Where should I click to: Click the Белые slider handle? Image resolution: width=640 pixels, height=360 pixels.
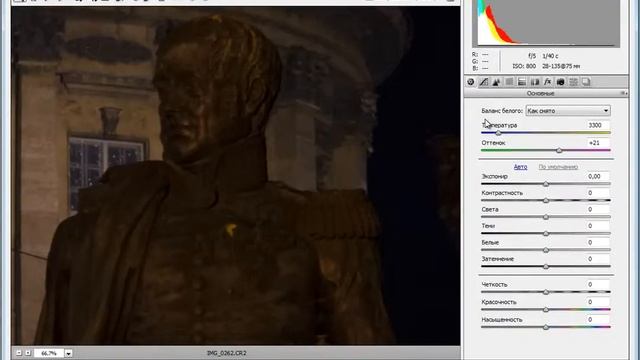[546, 250]
